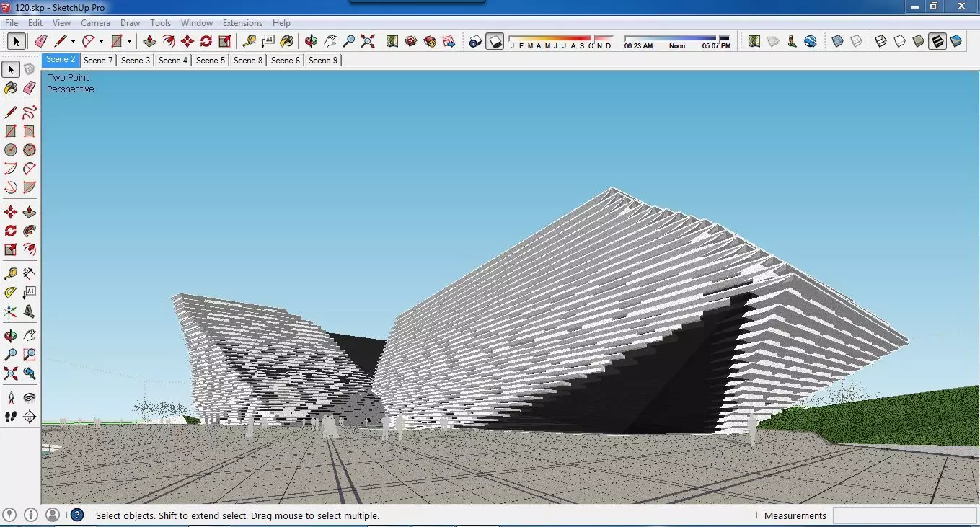Screen dimensions: 980x527
Task: Toggle Back Edges style
Action: point(856,41)
